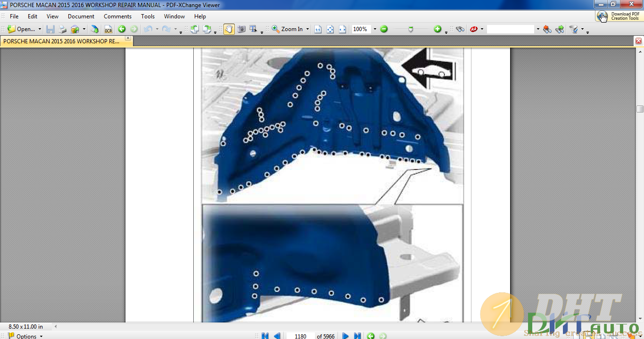Go to next page button
This screenshot has height=339, width=644.
pos(345,336)
